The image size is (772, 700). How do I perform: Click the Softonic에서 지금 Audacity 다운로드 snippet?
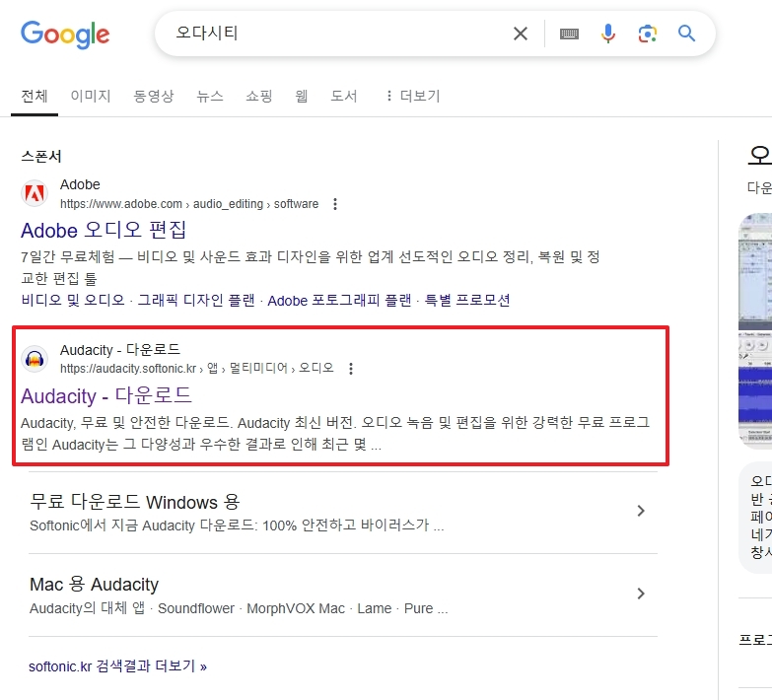237,525
